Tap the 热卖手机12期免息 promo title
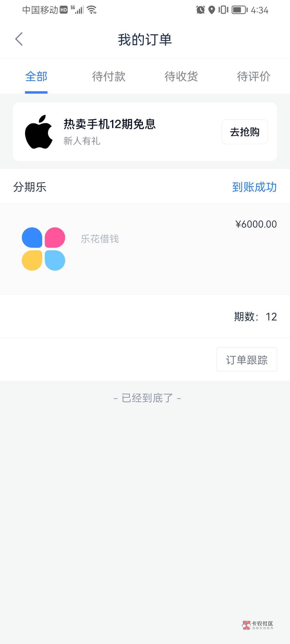The height and width of the screenshot is (644, 290). tap(110, 124)
